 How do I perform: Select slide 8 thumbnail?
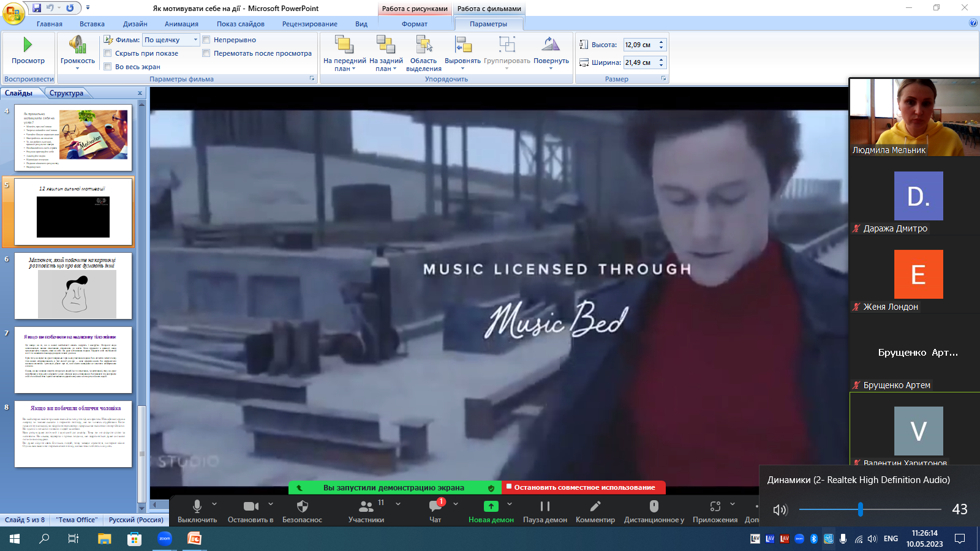[73, 434]
